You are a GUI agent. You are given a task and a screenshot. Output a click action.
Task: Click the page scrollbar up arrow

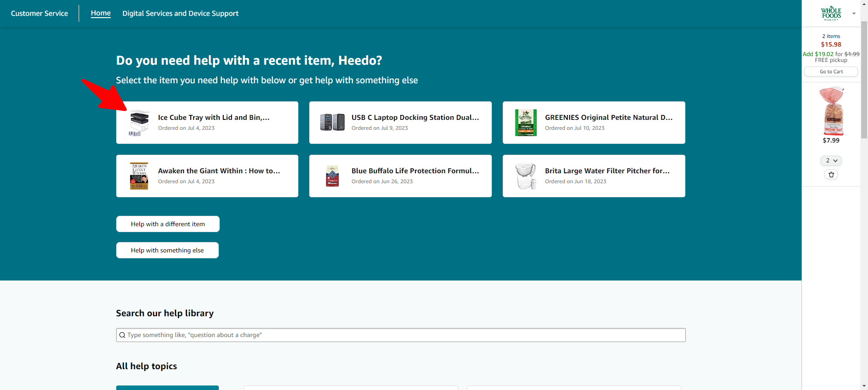864,4
